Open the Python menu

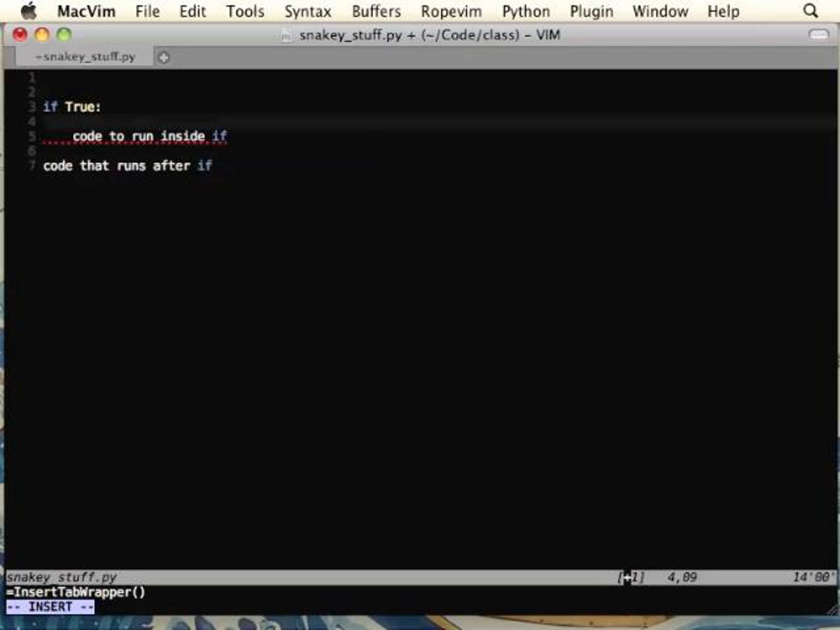(x=526, y=12)
